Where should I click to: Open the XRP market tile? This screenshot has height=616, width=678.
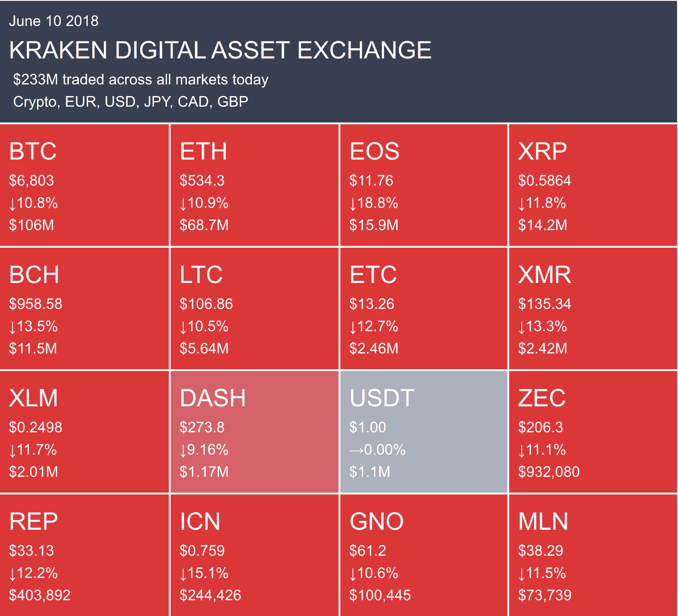[593, 185]
